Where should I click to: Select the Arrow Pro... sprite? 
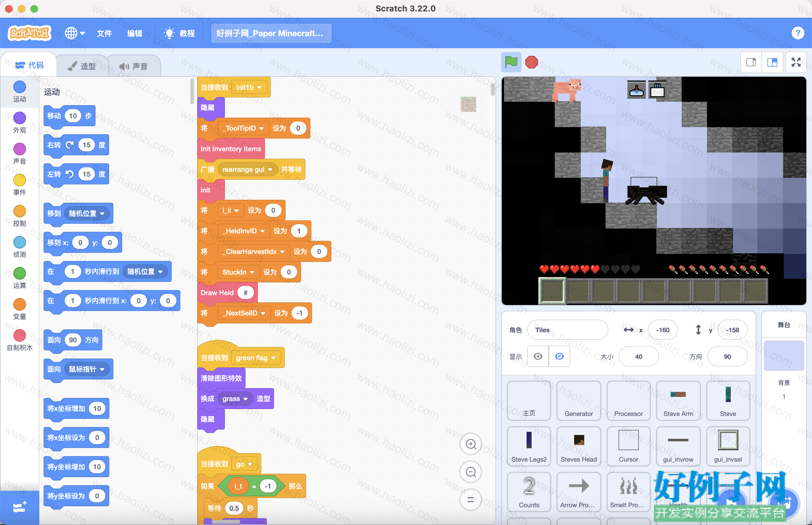click(579, 492)
